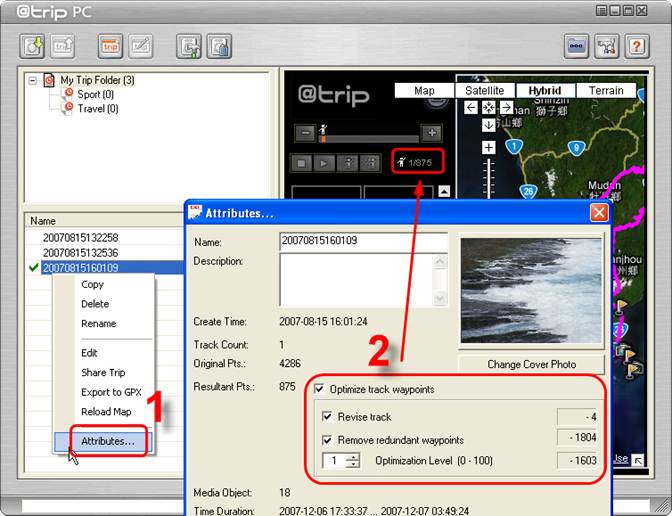Click the greyed pencil edit-trip toolbar icon
This screenshot has width=672, height=516.
141,46
